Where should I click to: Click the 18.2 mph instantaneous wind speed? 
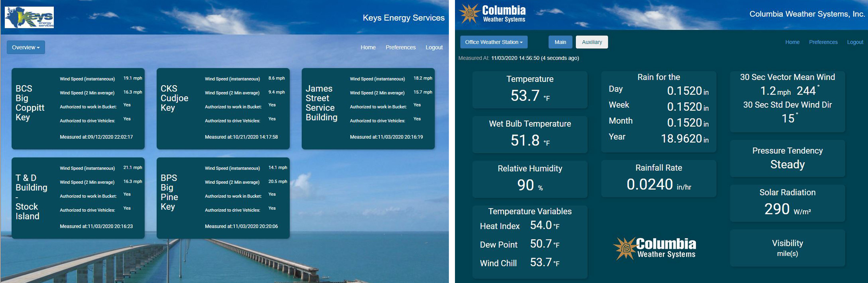click(x=423, y=78)
